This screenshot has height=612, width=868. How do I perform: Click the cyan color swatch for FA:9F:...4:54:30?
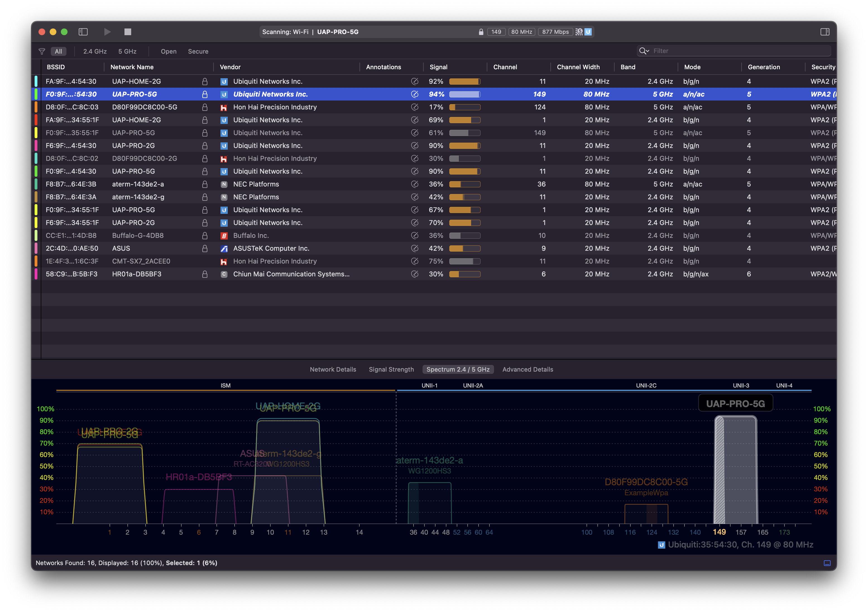pyautogui.click(x=36, y=81)
